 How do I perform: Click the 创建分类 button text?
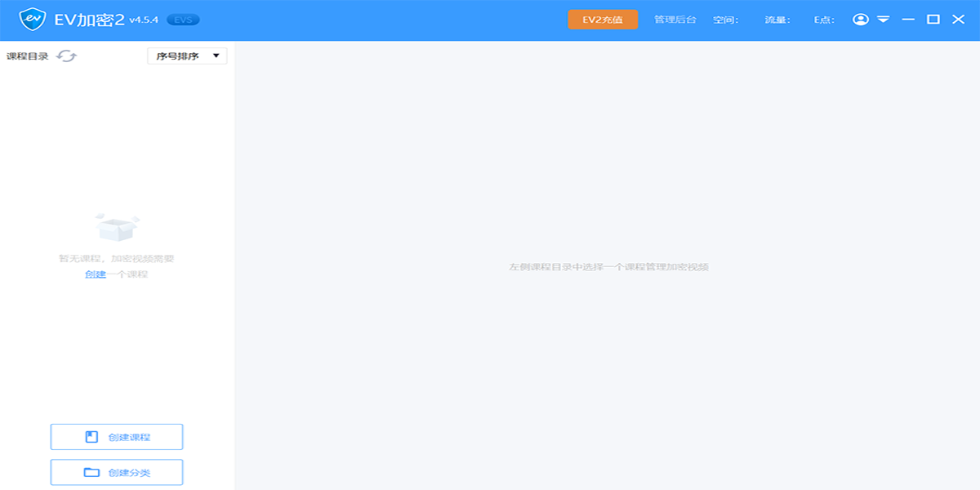(129, 472)
